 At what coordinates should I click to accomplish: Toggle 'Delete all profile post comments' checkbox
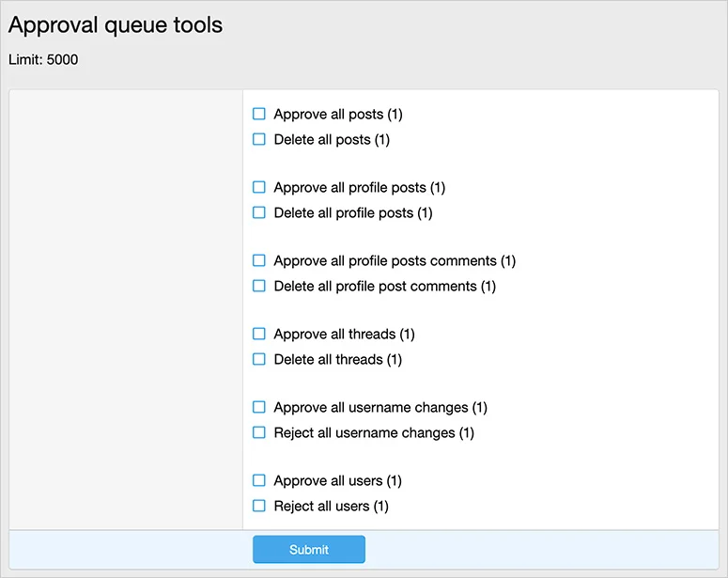[x=259, y=286]
